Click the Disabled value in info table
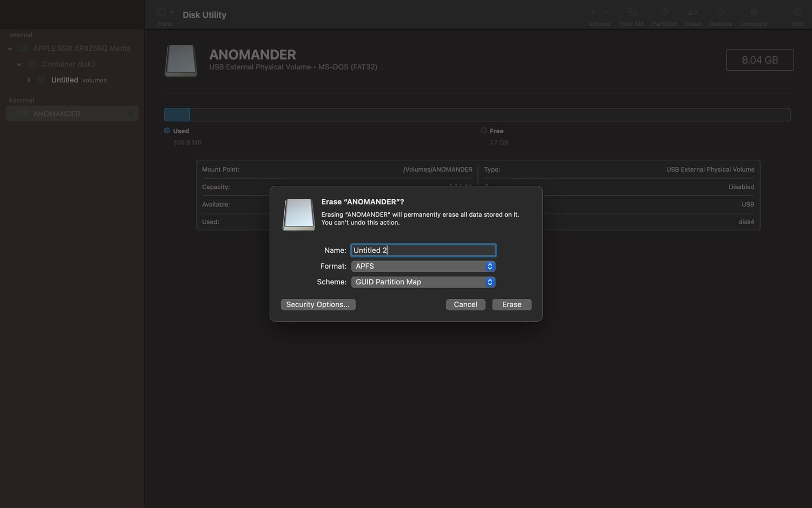This screenshot has height=508, width=812. tap(741, 187)
